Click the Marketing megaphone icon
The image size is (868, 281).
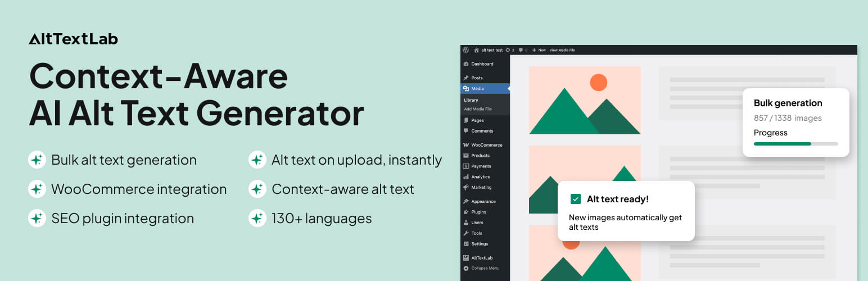coord(466,187)
